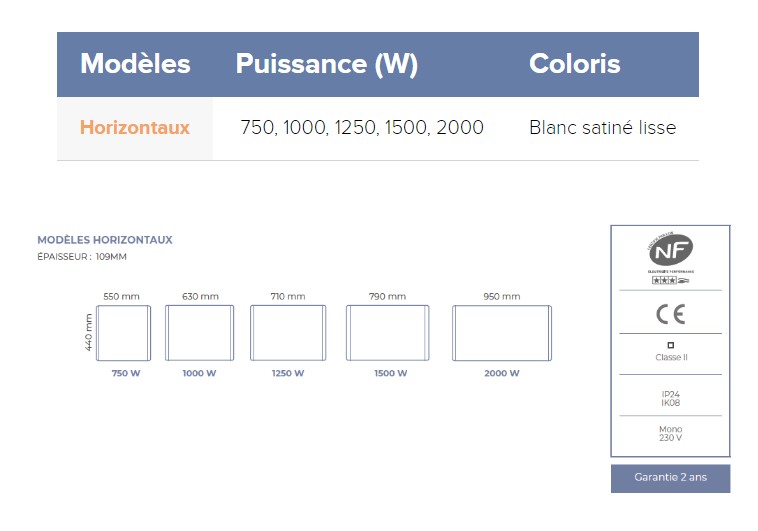Click the power values list 750 to 2000

click(x=362, y=128)
